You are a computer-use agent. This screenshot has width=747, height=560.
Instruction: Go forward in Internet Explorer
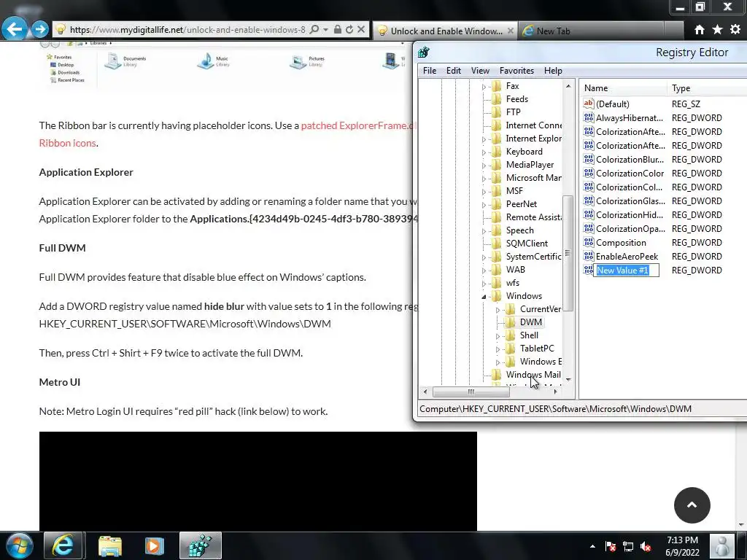pos(40,29)
